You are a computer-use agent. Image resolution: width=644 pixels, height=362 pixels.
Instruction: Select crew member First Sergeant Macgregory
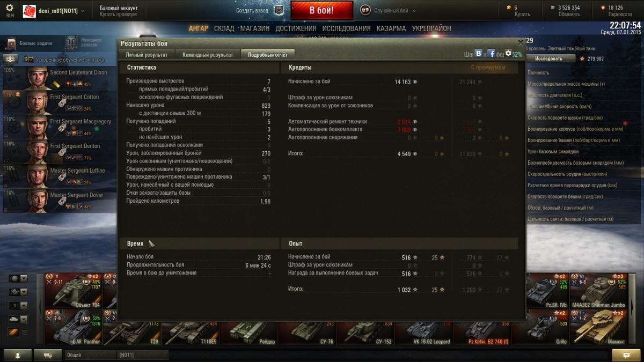58,127
